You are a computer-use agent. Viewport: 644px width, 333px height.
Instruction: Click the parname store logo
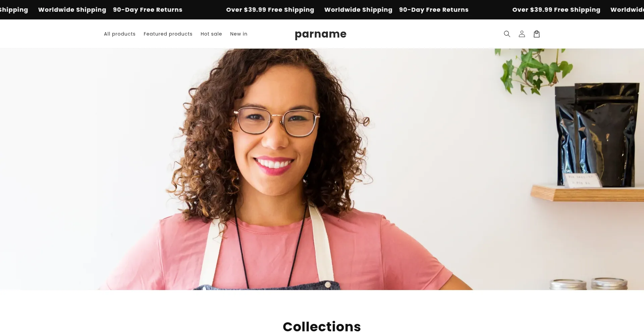click(x=321, y=34)
